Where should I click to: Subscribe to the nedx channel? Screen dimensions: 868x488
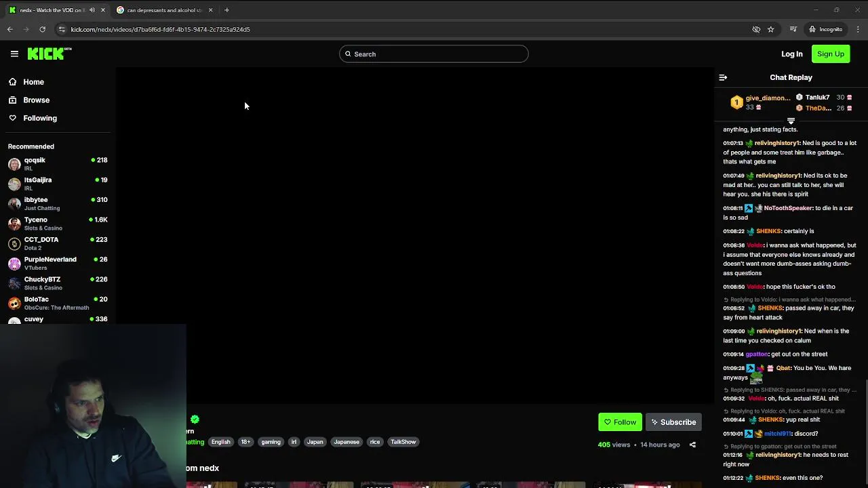pyautogui.click(x=673, y=422)
